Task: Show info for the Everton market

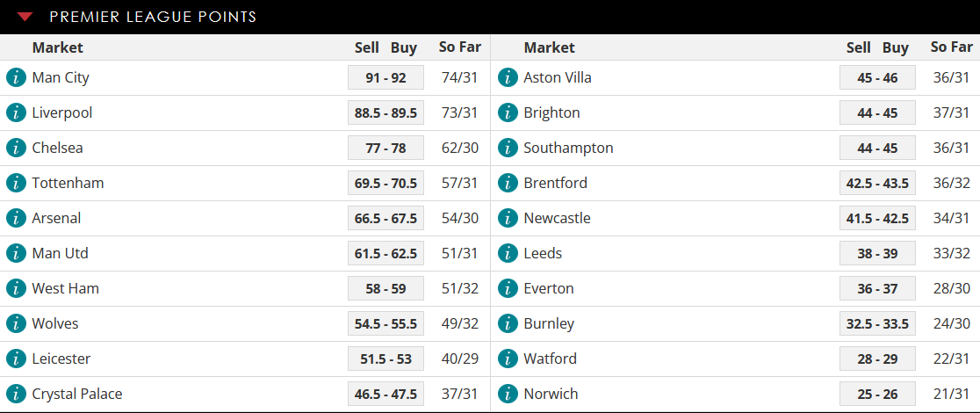Action: 508,288
